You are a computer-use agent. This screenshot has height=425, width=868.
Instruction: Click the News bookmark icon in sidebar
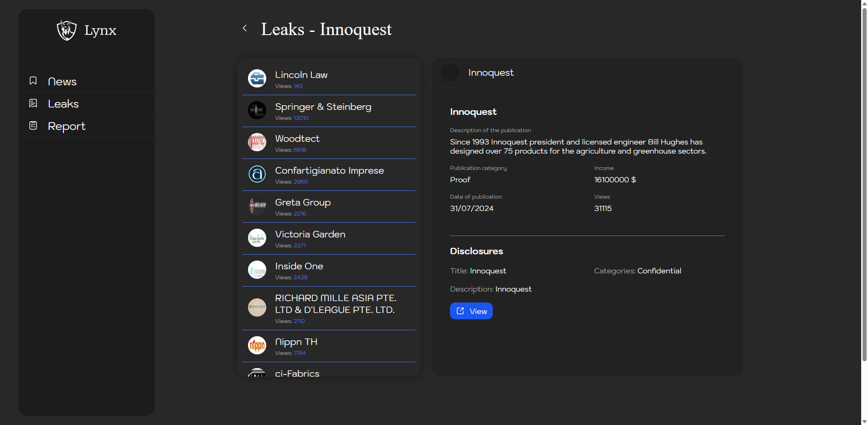click(33, 81)
